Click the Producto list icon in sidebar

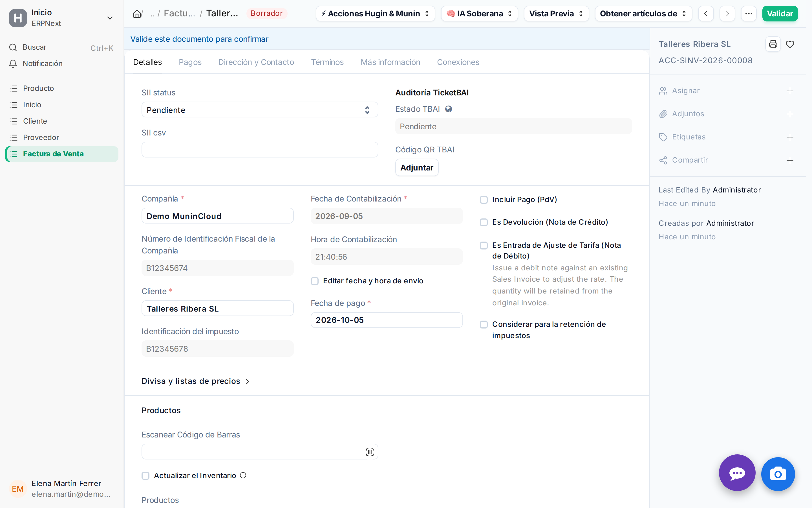tap(14, 89)
